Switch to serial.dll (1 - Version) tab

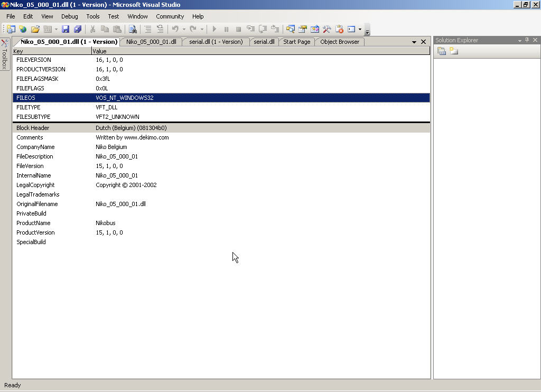216,42
